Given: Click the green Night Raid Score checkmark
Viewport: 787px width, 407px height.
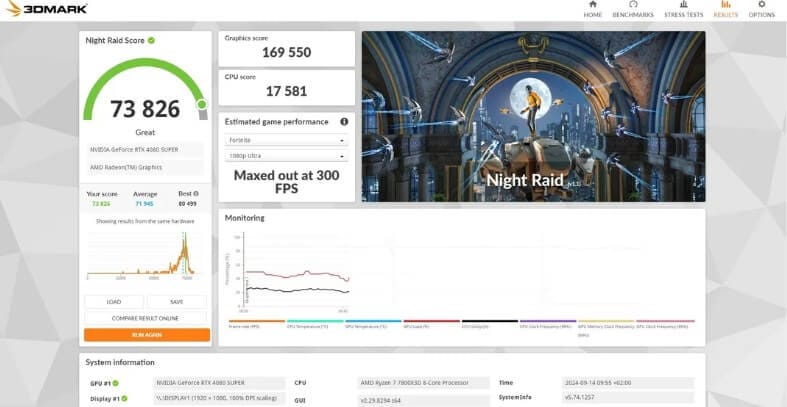Looking at the screenshot, I should (151, 41).
